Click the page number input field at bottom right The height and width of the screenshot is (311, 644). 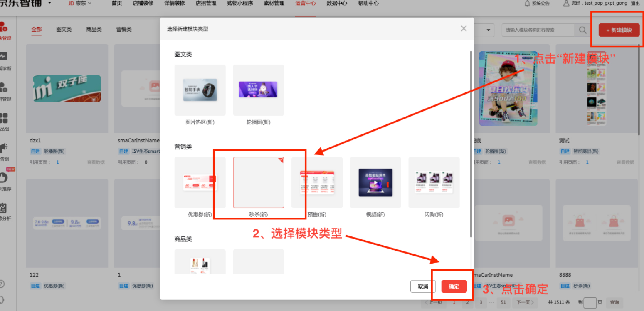pos(590,303)
